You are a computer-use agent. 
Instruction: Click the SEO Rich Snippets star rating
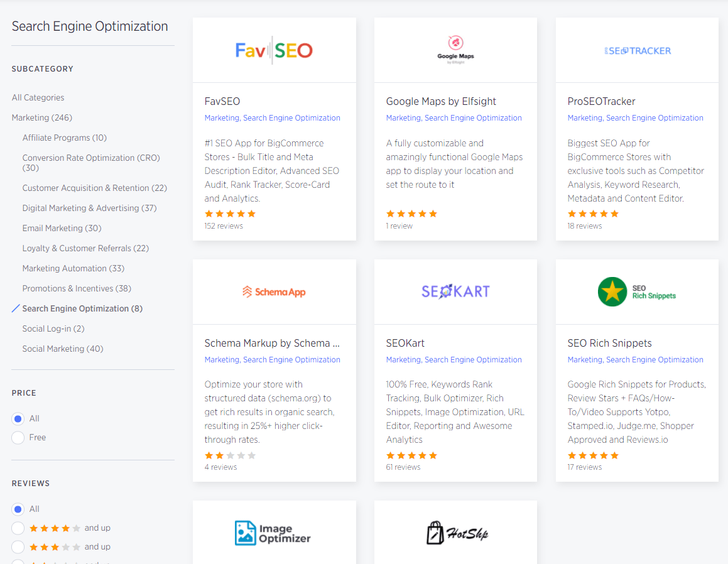[594, 455]
